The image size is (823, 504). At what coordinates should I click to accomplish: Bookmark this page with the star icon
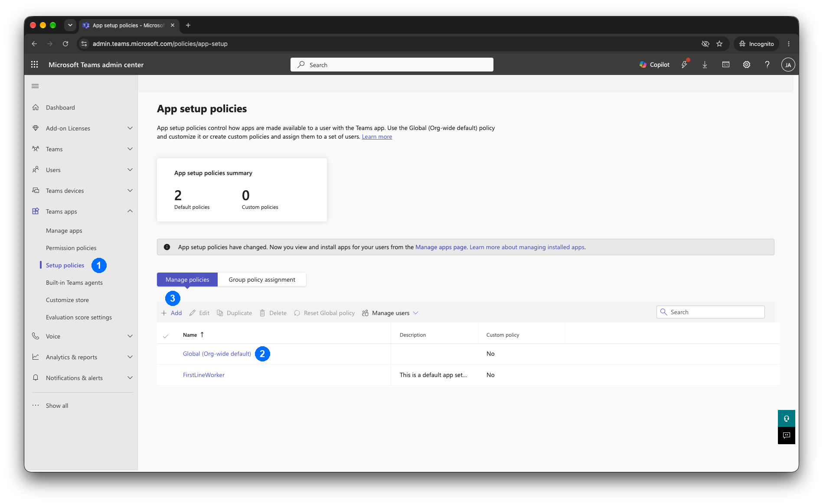pos(719,44)
